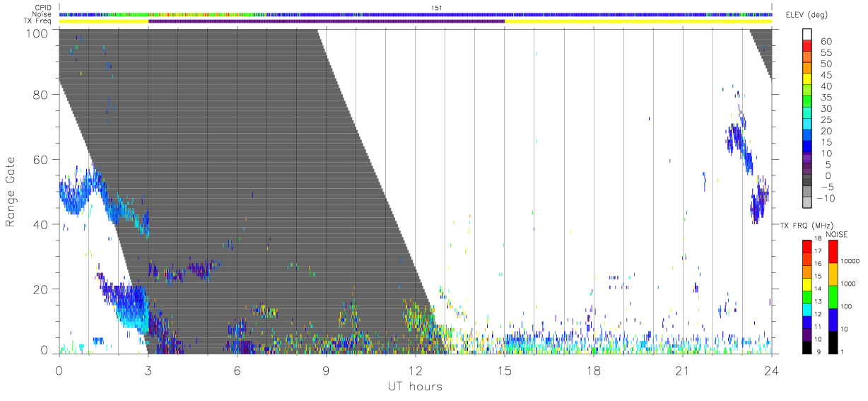The image size is (868, 401).
Task: Click the UT hours tick label 12
Action: (415, 369)
